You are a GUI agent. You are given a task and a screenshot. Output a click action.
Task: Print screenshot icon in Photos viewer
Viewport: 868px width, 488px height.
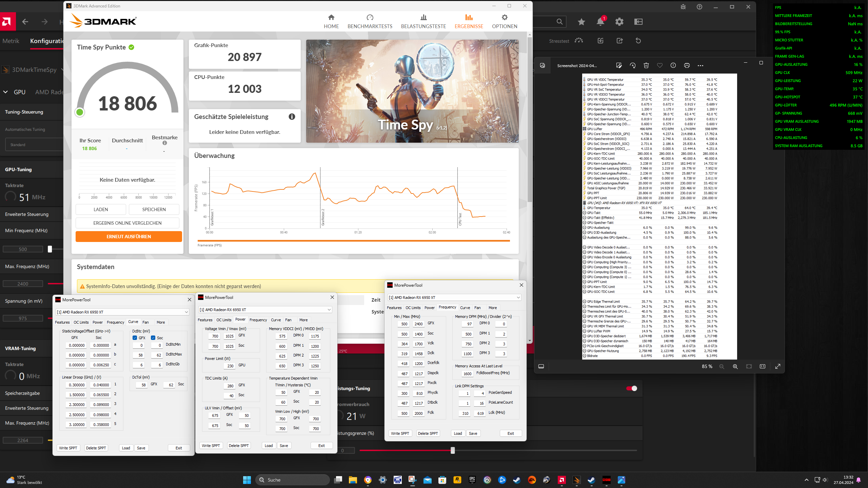click(x=687, y=65)
